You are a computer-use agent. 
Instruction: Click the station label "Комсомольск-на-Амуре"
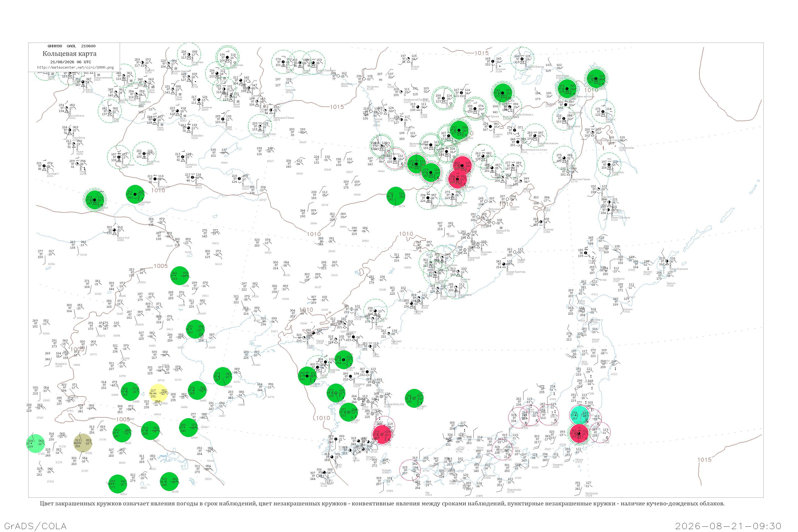(x=534, y=149)
